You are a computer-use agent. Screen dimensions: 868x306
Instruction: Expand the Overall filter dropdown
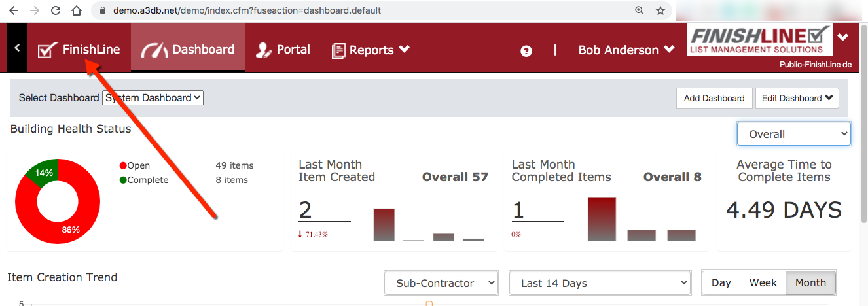(793, 134)
